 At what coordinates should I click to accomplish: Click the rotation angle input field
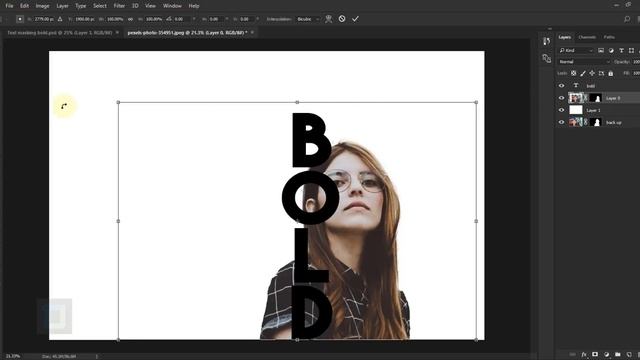(x=182, y=19)
